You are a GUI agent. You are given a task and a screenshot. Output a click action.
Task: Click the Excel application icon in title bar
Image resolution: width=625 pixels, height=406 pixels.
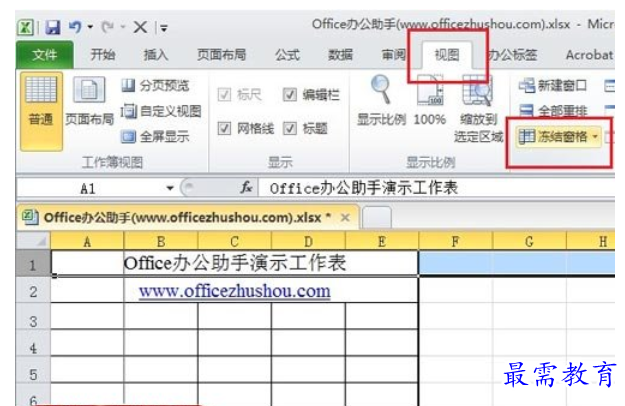click(x=25, y=27)
